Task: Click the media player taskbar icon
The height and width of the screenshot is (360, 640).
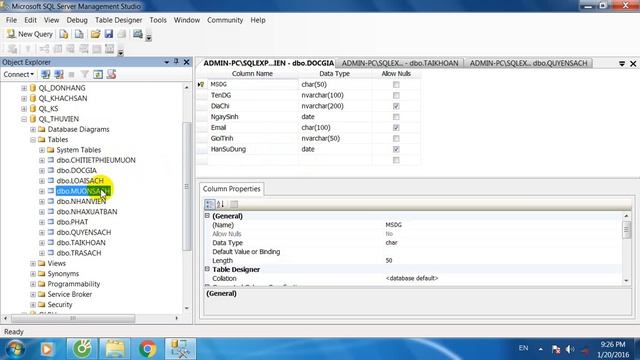Action: 47,349
